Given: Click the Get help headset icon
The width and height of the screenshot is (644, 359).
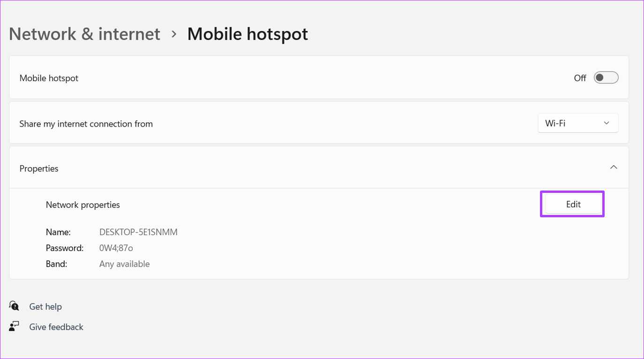Looking at the screenshot, I should click(x=14, y=306).
